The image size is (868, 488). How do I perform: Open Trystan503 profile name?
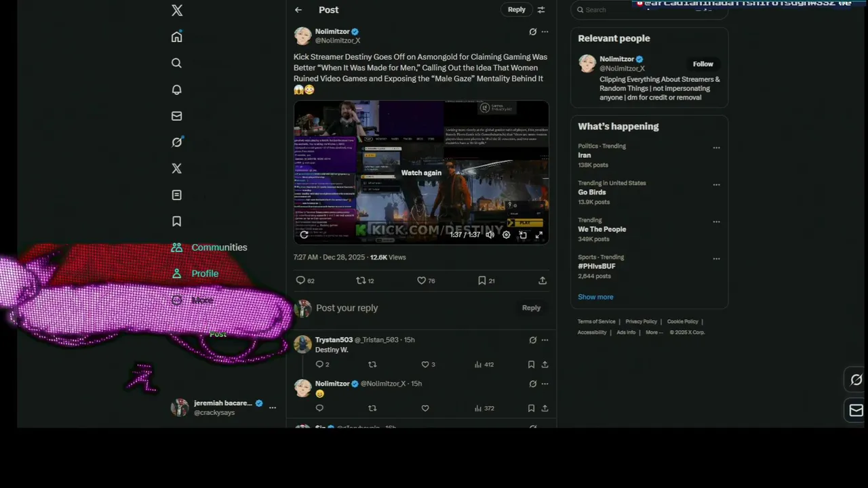tap(334, 340)
